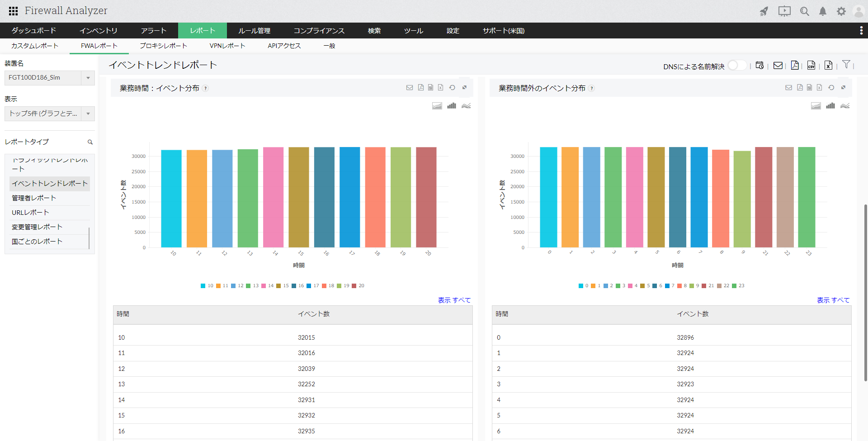Open the コンプライアンス menu
Viewport: 868px width, 441px height.
[319, 31]
